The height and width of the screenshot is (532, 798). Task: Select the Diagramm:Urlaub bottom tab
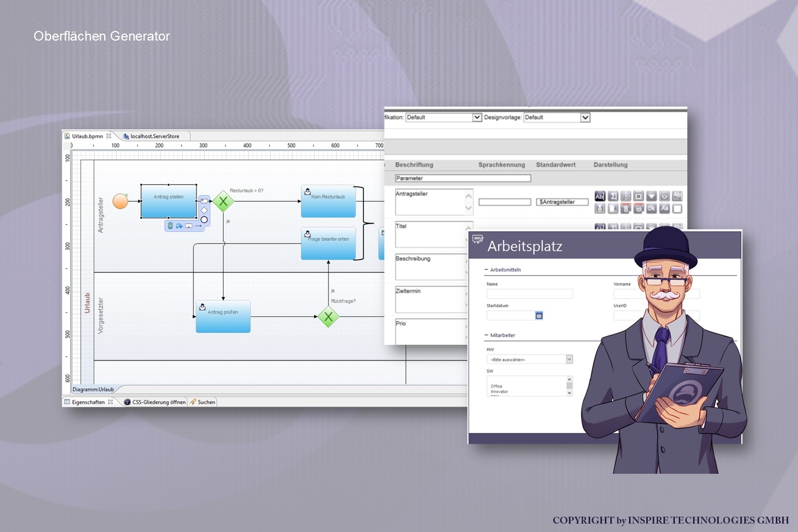tap(93, 389)
